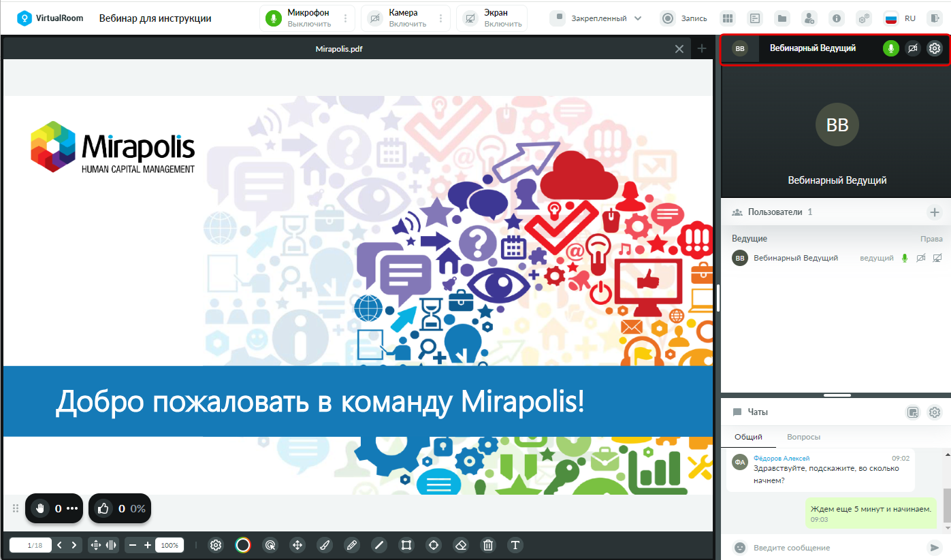This screenshot has height=560, width=951.
Task: Open raised-hands three-dot options
Action: 72,508
